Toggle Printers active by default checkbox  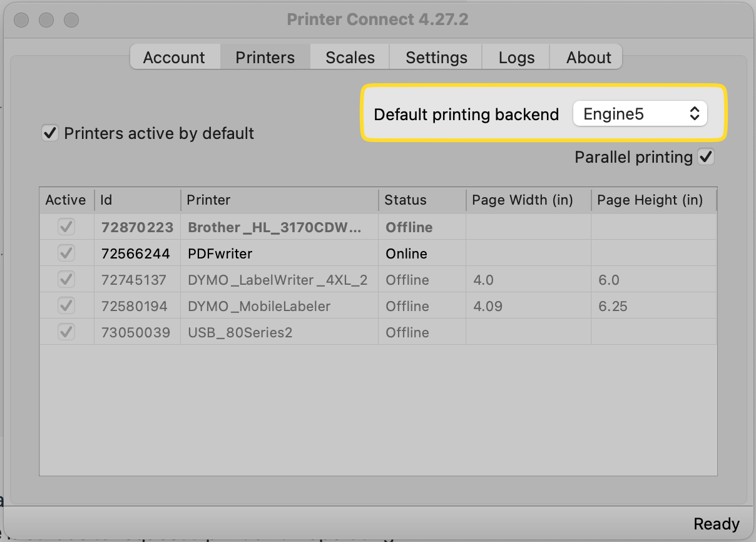tap(50, 133)
